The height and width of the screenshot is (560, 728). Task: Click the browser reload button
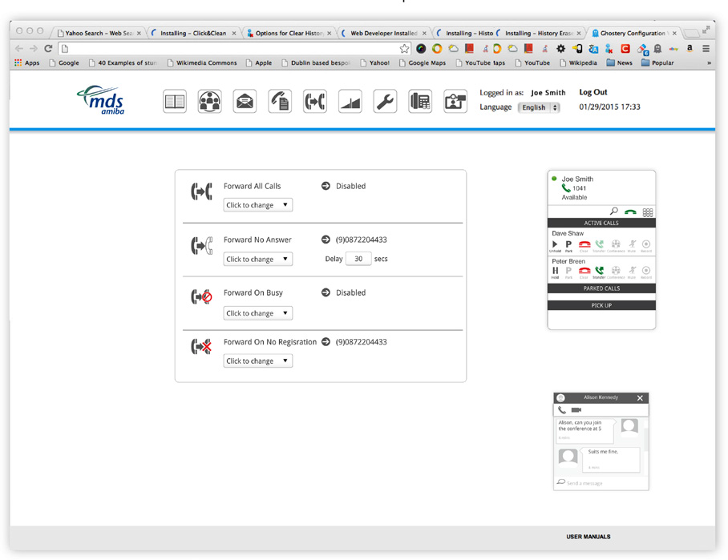pos(48,48)
